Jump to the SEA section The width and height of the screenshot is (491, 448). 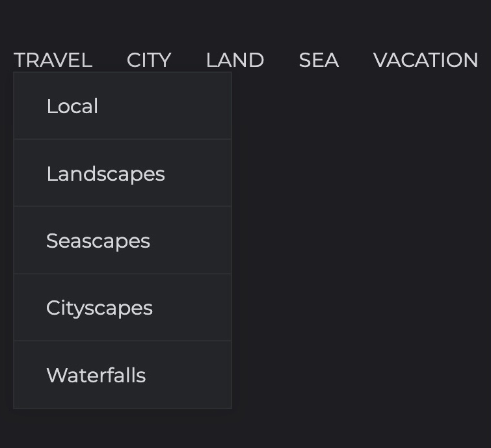(319, 60)
